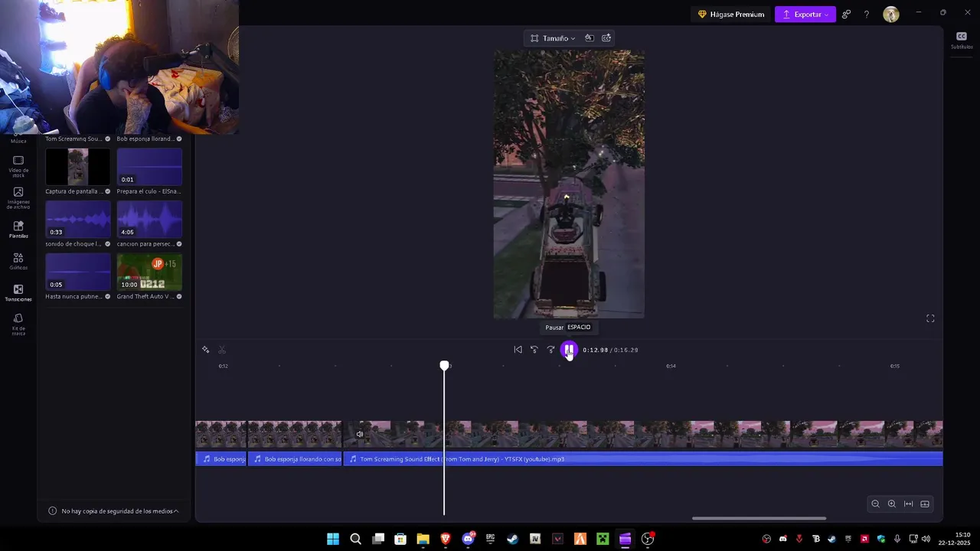Select the 'cancion para persec' audio thumbnail
This screenshot has width=980, height=551.
[x=149, y=220]
